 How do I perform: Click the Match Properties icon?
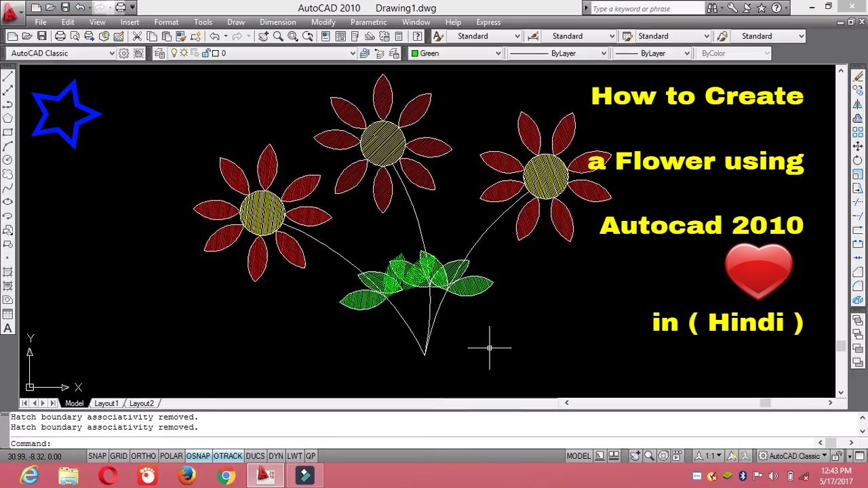coord(181,36)
